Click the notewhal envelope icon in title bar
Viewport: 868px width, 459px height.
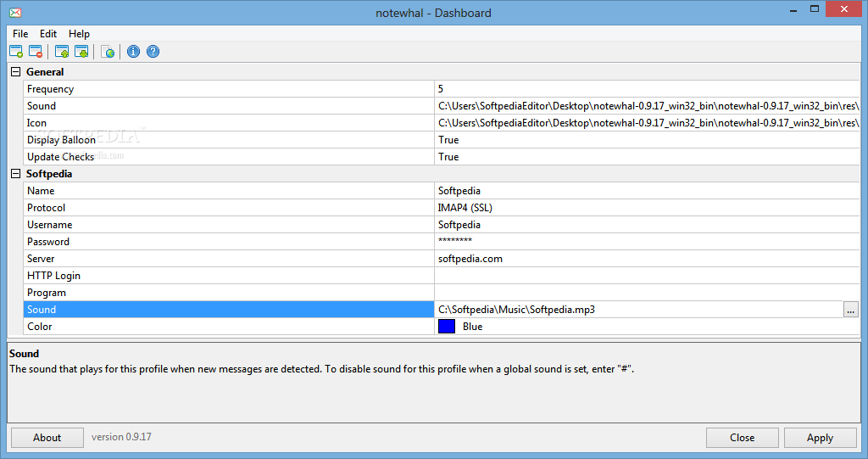(14, 12)
